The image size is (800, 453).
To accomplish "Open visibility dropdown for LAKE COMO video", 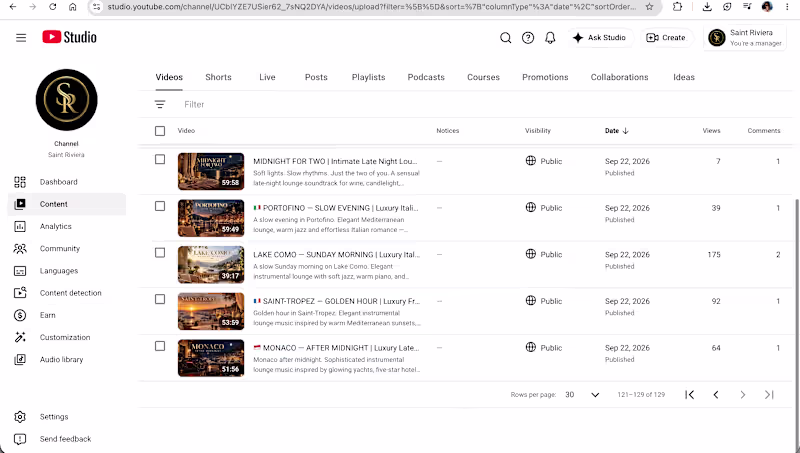I will click(544, 255).
